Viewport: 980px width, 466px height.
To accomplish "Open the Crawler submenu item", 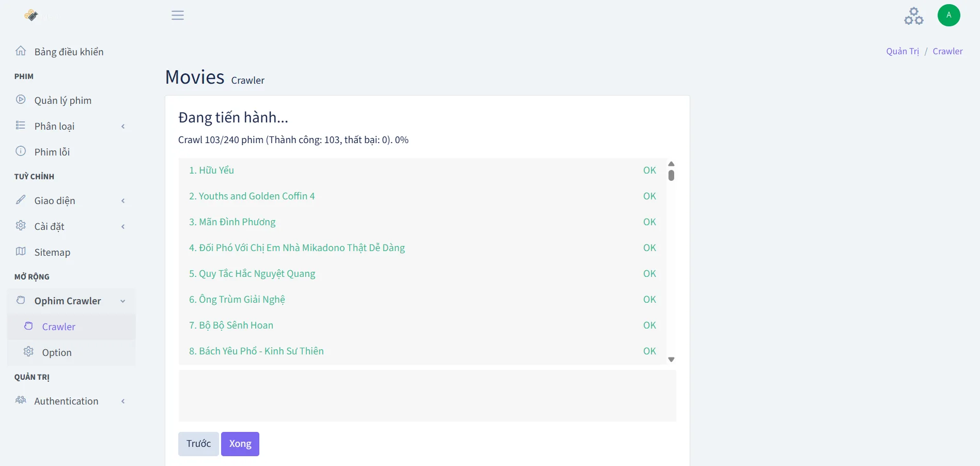I will pos(58,327).
